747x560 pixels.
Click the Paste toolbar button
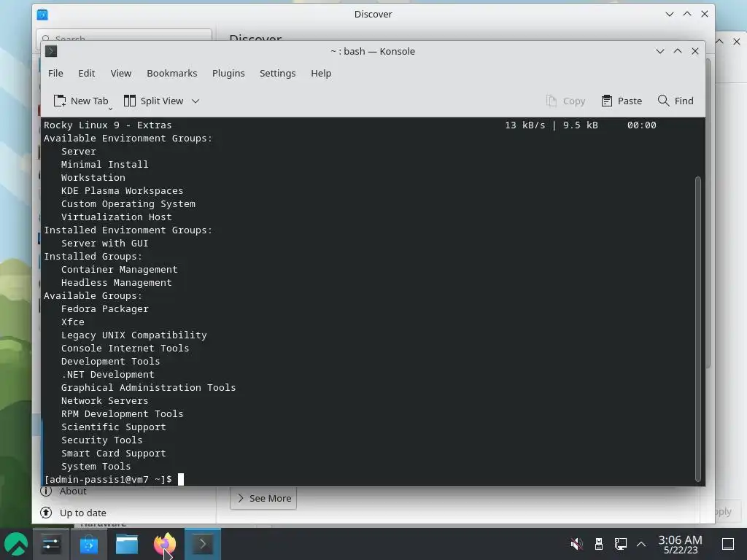[622, 101]
